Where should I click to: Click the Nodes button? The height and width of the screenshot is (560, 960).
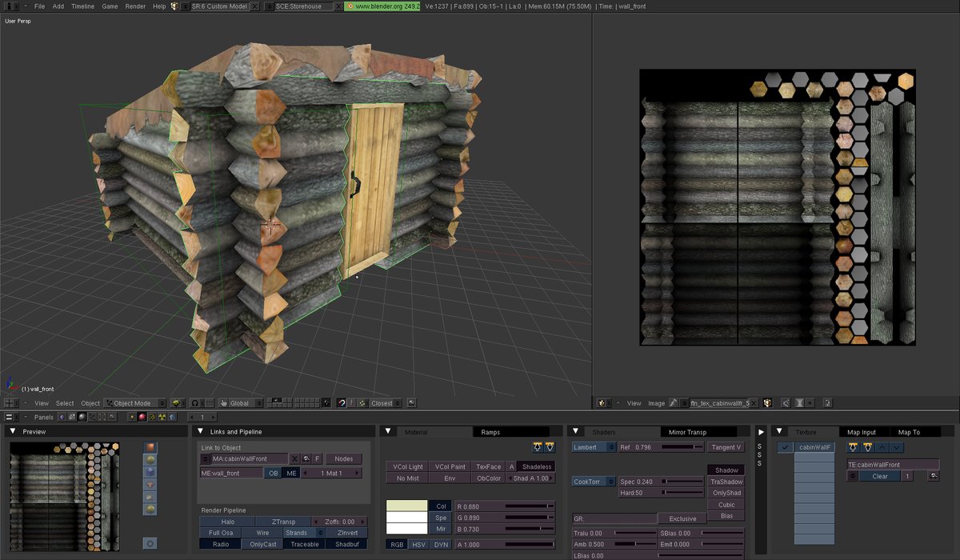click(x=344, y=458)
